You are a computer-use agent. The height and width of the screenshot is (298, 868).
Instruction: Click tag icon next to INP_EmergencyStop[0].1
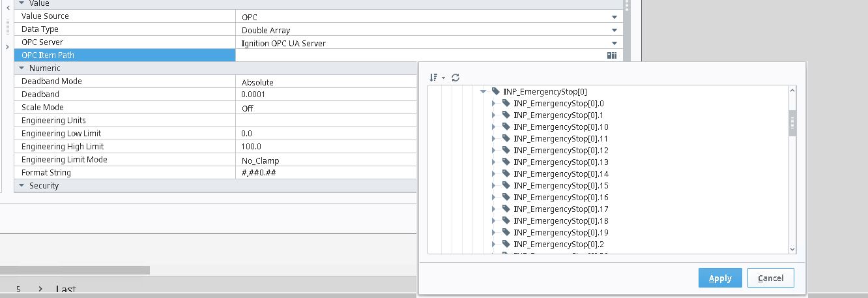(x=506, y=115)
